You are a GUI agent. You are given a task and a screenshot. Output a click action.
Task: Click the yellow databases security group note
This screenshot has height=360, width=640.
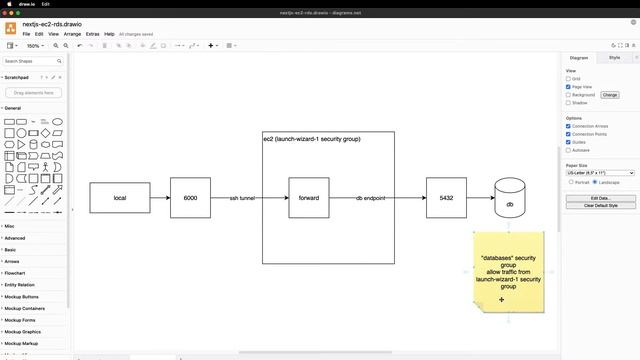[509, 272]
